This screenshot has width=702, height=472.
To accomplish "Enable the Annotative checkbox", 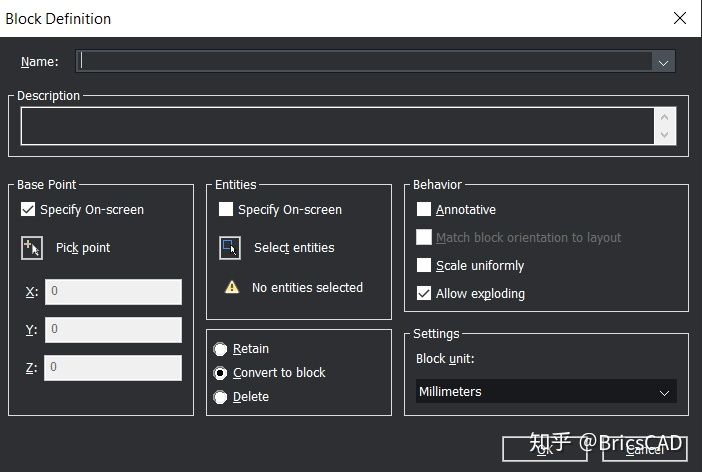I will click(x=424, y=209).
